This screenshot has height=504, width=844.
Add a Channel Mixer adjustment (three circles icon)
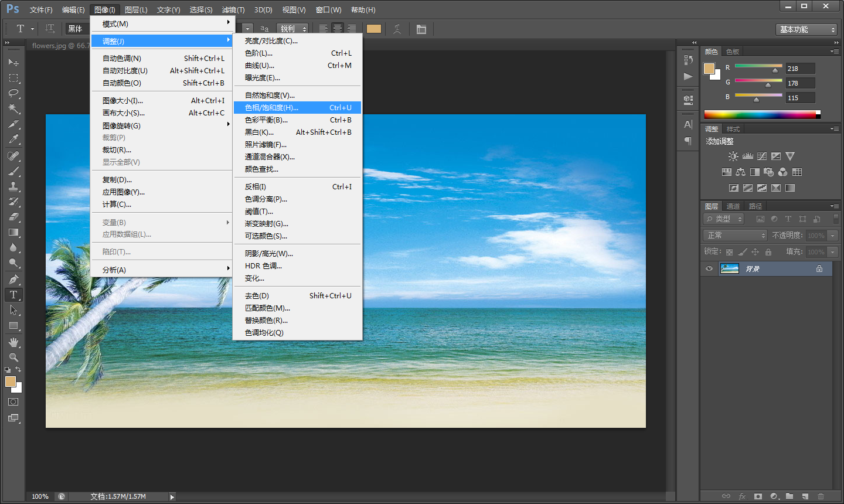783,172
